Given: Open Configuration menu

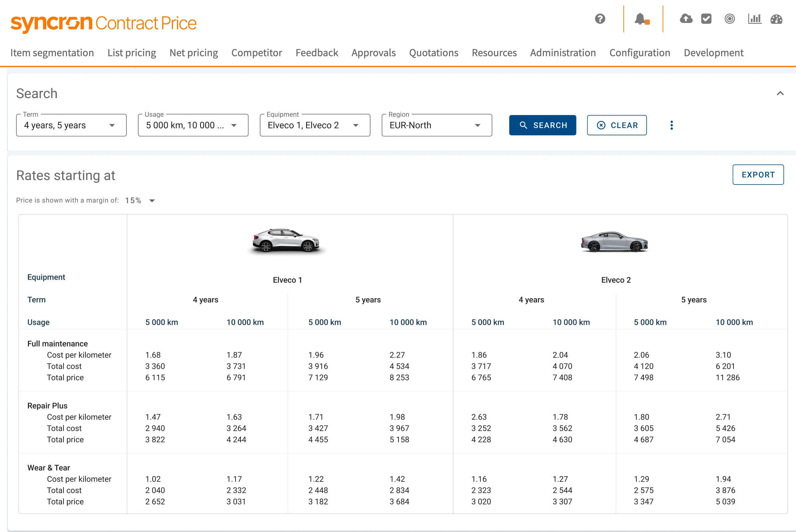Looking at the screenshot, I should point(640,53).
